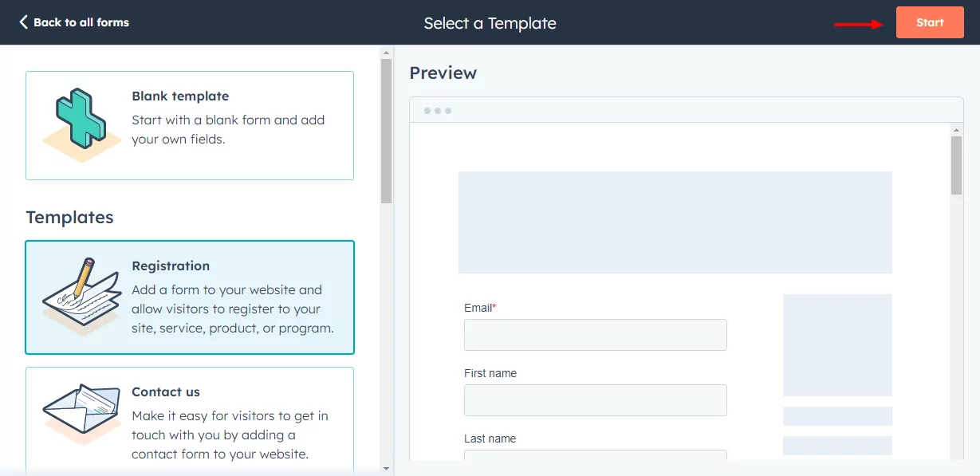
Task: Click the red arrow pointing to Start
Action: pyautogui.click(x=860, y=24)
